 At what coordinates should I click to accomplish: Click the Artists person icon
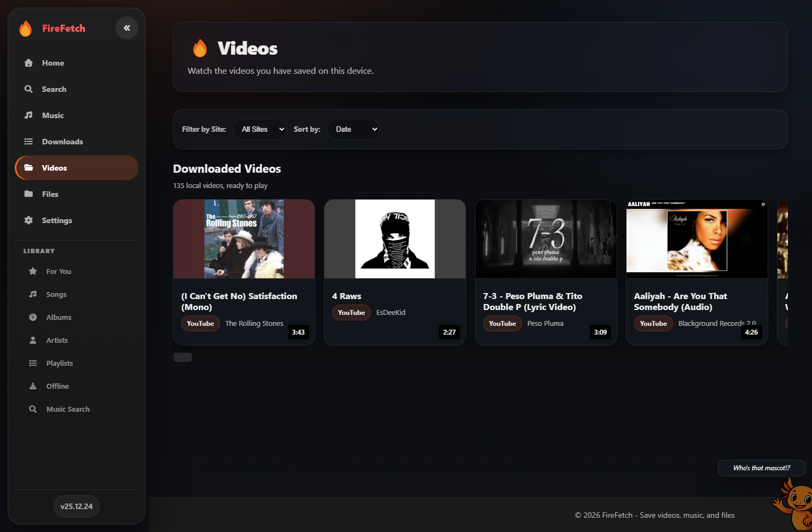(x=33, y=340)
